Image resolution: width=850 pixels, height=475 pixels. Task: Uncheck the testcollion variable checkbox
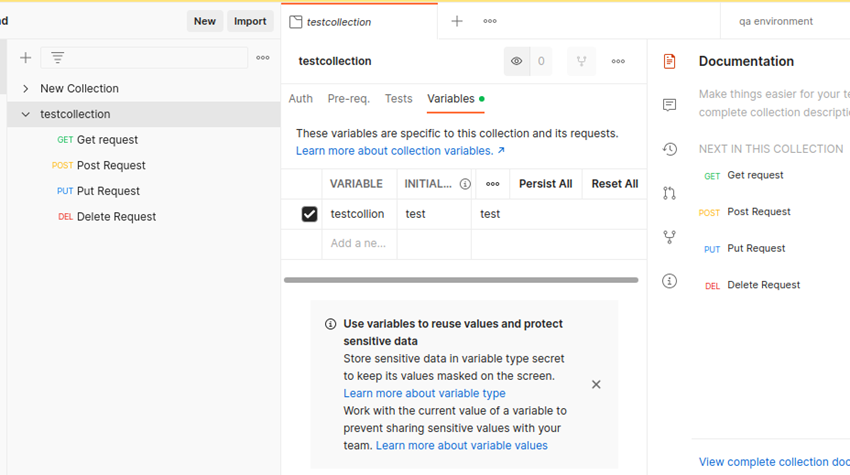(x=309, y=214)
